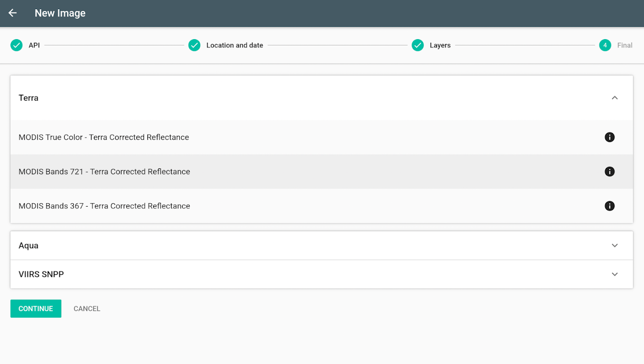Open info for MODIS True Color Terra
The height and width of the screenshot is (364, 644).
609,137
